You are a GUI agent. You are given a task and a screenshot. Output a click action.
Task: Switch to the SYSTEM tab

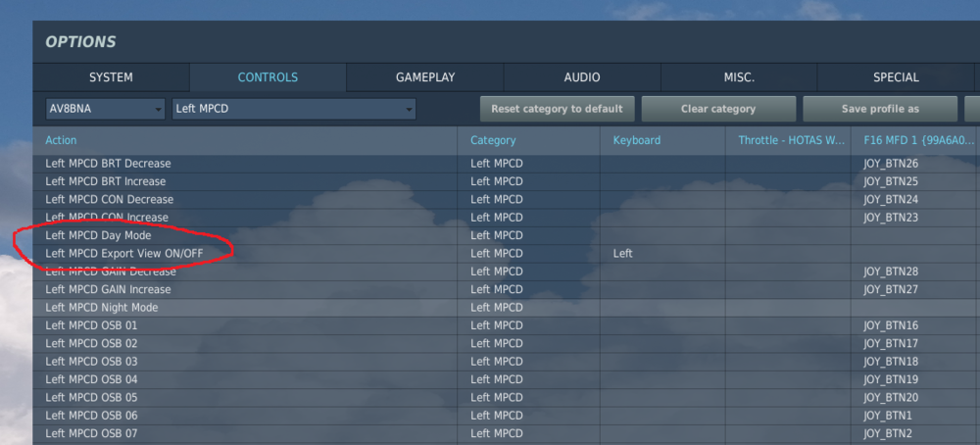point(111,77)
